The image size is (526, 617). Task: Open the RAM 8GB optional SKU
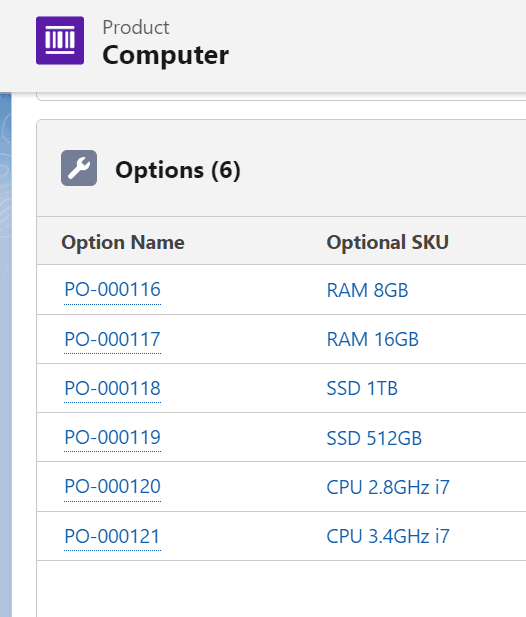coord(367,290)
